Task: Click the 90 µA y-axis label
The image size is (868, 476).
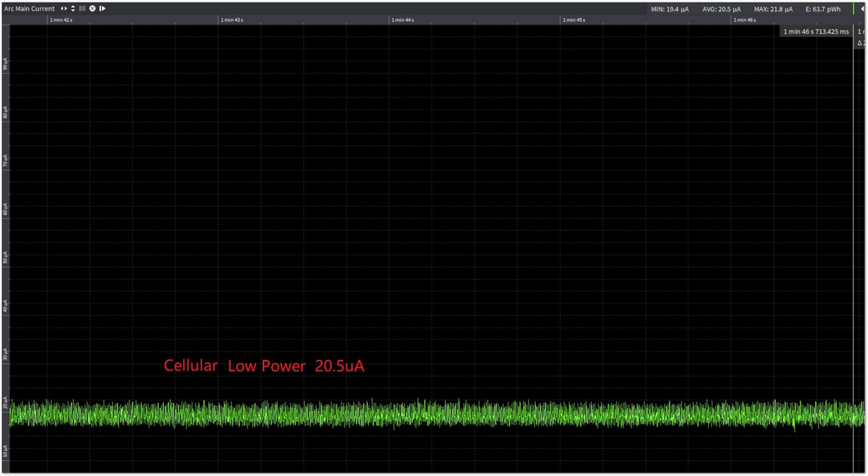Action: point(5,65)
